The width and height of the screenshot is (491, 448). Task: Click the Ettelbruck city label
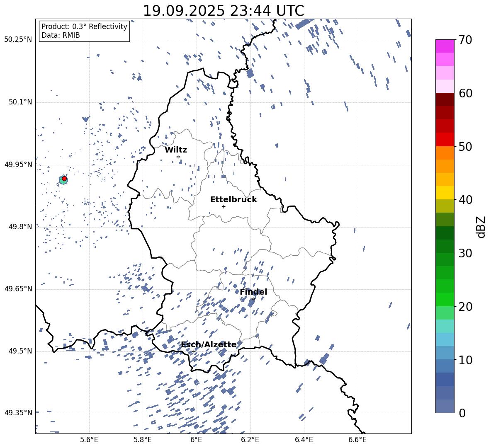tap(233, 200)
